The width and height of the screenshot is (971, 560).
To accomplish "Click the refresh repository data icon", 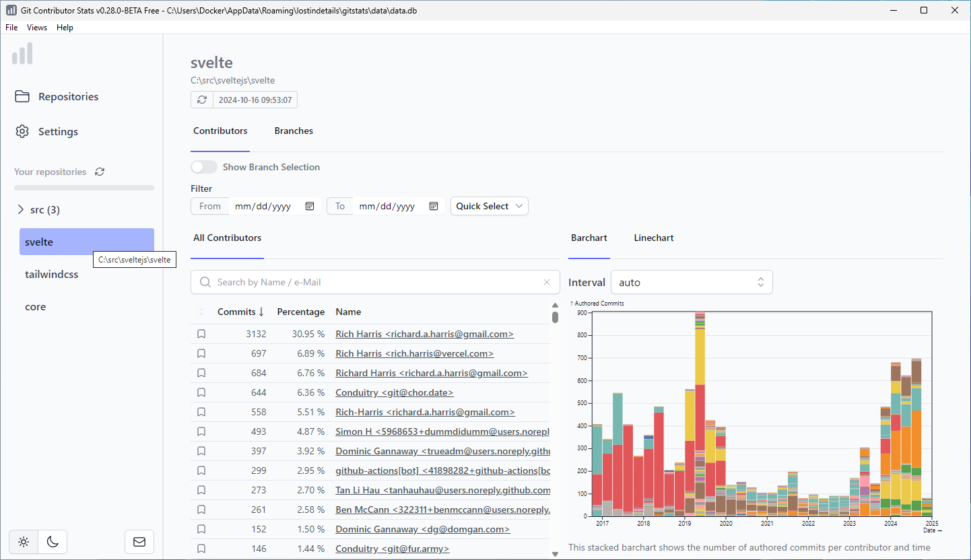I will pyautogui.click(x=202, y=100).
